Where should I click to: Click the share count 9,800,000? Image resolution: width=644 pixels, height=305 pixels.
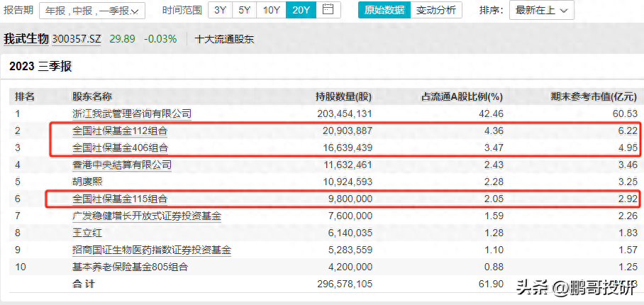pyautogui.click(x=350, y=199)
